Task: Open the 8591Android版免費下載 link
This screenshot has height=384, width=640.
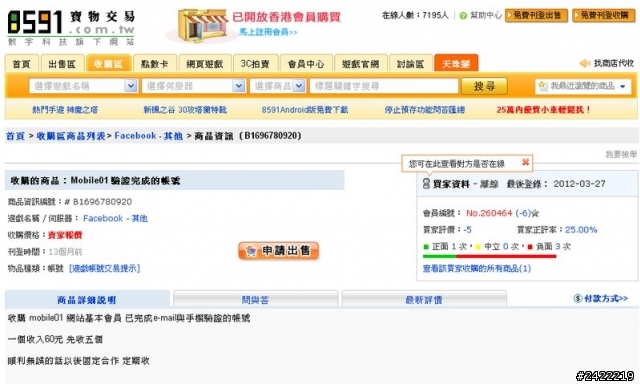Action: point(305,110)
